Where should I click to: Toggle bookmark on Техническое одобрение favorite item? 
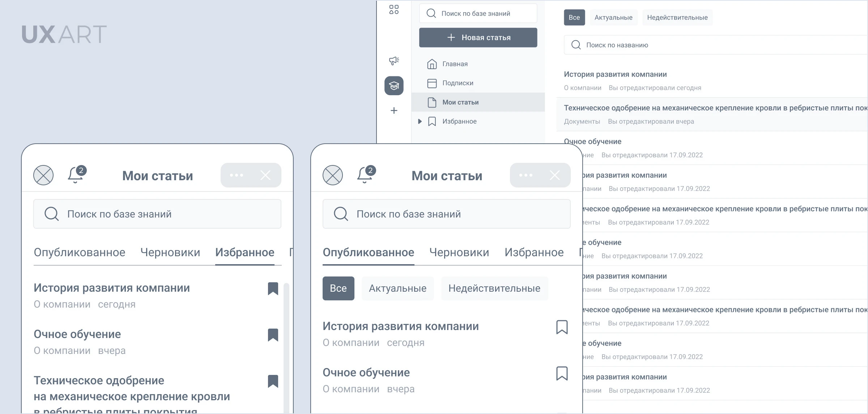(x=273, y=381)
